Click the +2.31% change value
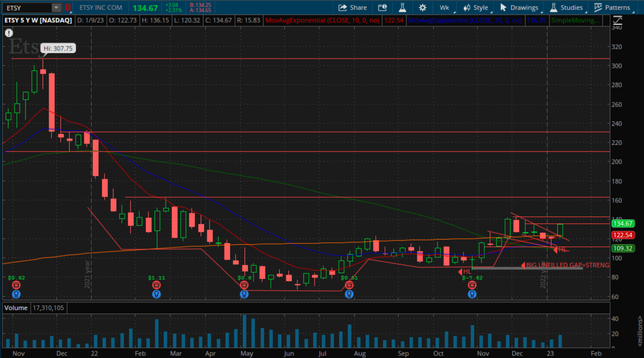The width and height of the screenshot is (644, 358). 174,10
